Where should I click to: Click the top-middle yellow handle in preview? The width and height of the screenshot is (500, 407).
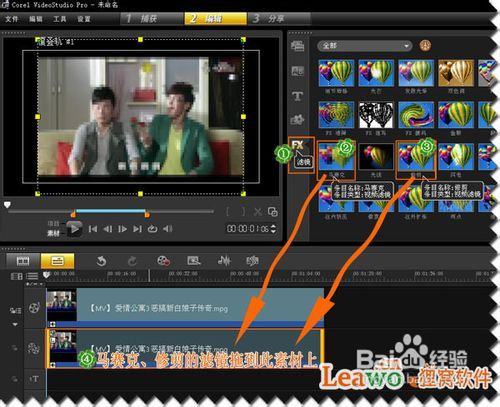[140, 40]
